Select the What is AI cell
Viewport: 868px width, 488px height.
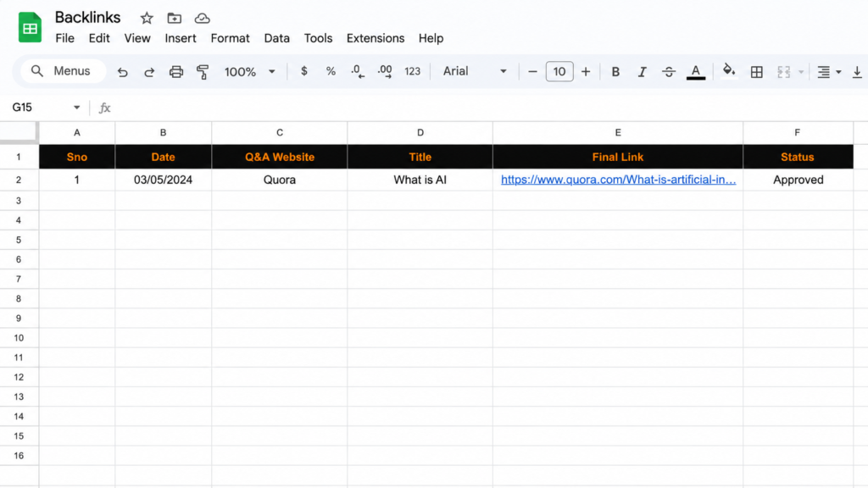(x=420, y=180)
